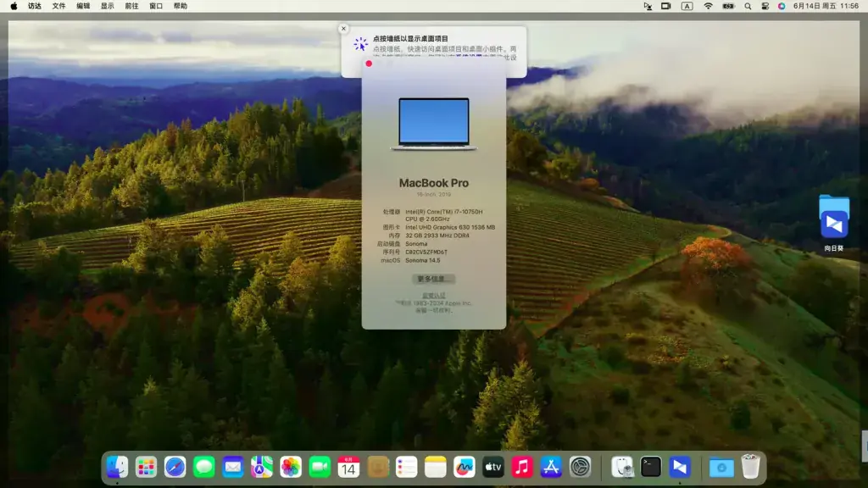Viewport: 868px width, 488px height.
Task: Click the MacBook Pro laptop image
Action: tap(434, 124)
